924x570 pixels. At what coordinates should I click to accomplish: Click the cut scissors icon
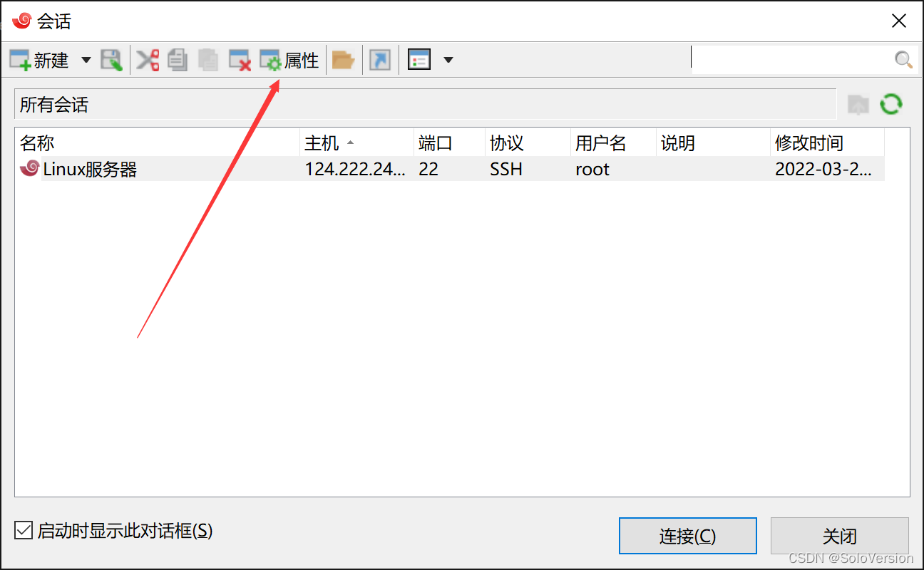148,61
